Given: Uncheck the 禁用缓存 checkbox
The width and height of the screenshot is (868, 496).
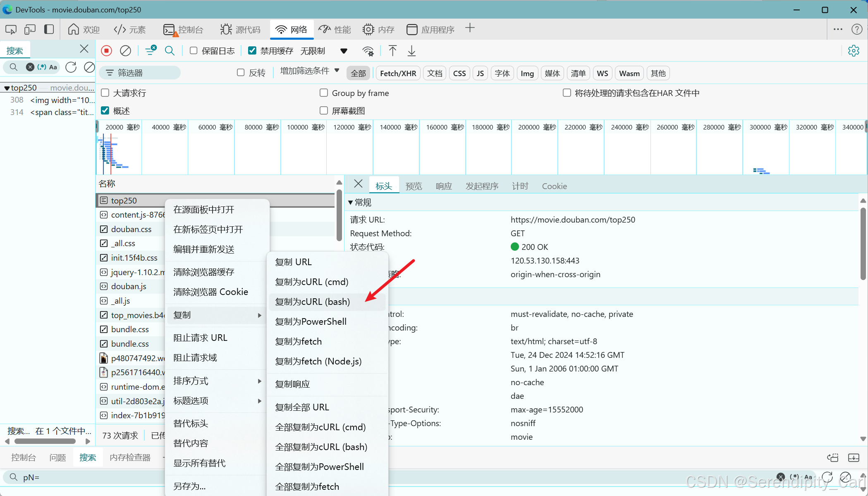Looking at the screenshot, I should (252, 50).
